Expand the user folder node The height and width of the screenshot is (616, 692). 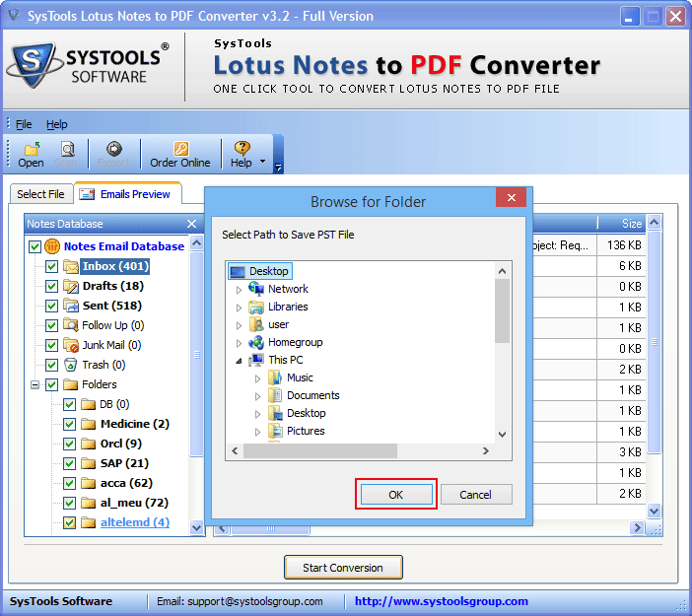point(239,325)
